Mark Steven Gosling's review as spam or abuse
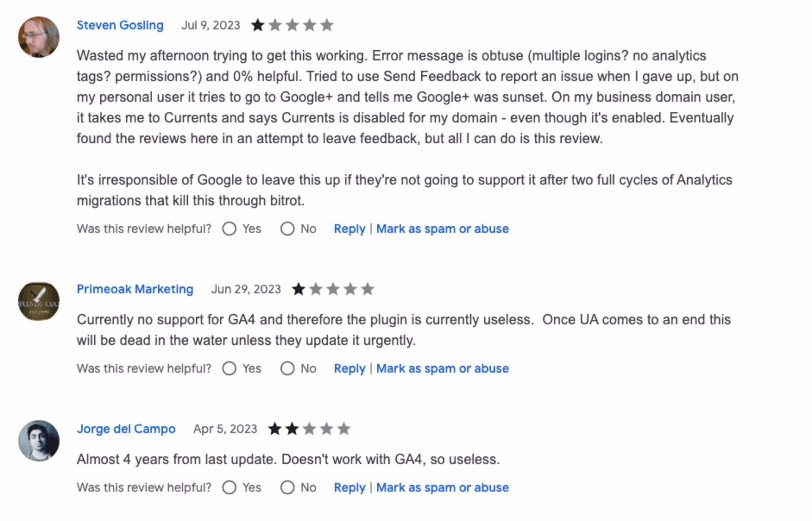Image resolution: width=812 pixels, height=521 pixels. point(442,228)
